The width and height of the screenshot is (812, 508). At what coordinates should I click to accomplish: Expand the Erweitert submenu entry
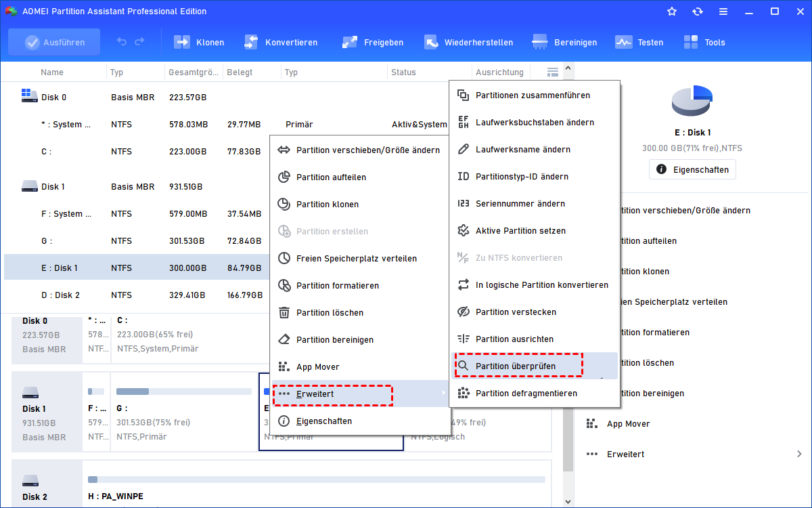click(x=359, y=394)
